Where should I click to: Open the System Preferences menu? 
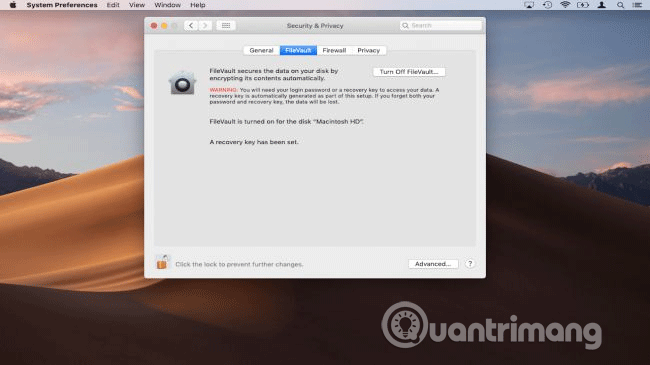point(62,5)
